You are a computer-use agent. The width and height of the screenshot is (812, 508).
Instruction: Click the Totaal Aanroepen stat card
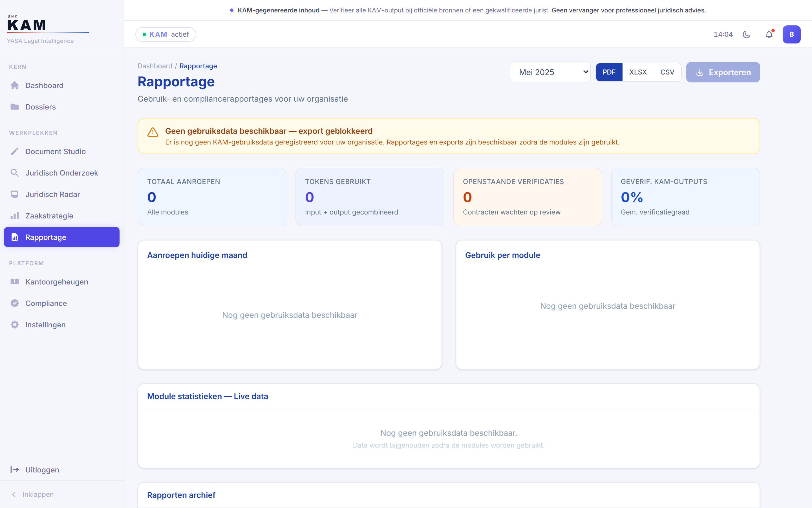coord(212,197)
